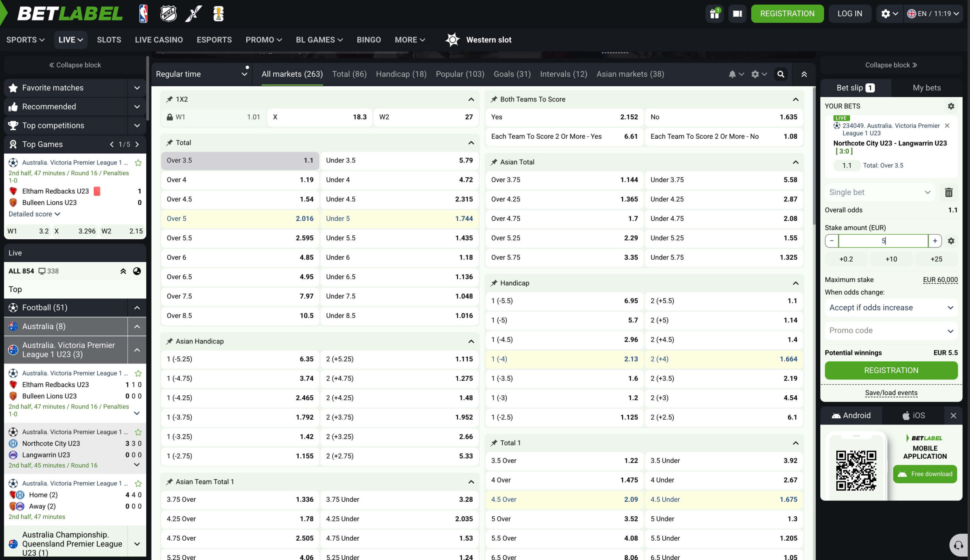Screen dimensions: 970x560
Task: Favorite the Northcote City U23 match star
Action: click(x=138, y=432)
